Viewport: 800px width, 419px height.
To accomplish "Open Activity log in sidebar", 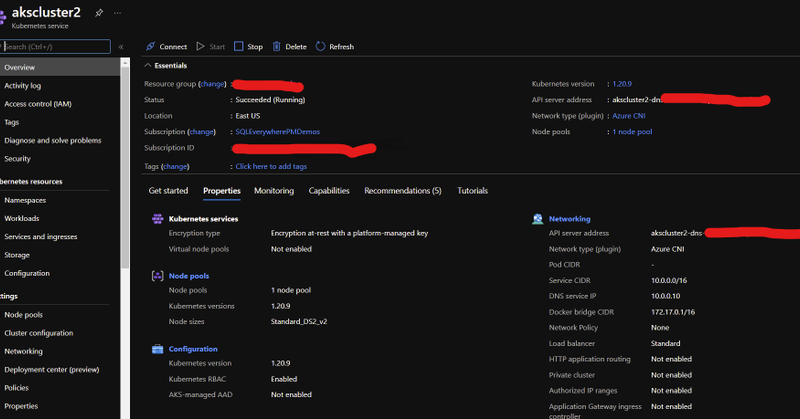I will [x=22, y=86].
